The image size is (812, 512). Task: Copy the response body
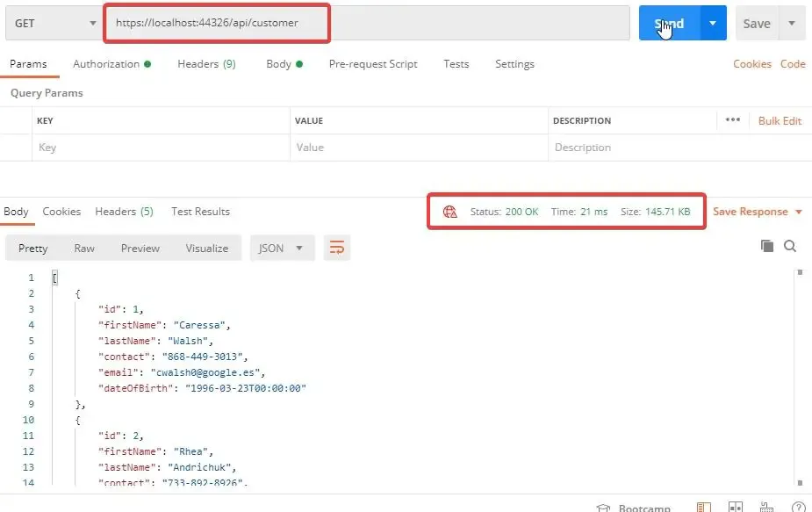click(x=765, y=249)
